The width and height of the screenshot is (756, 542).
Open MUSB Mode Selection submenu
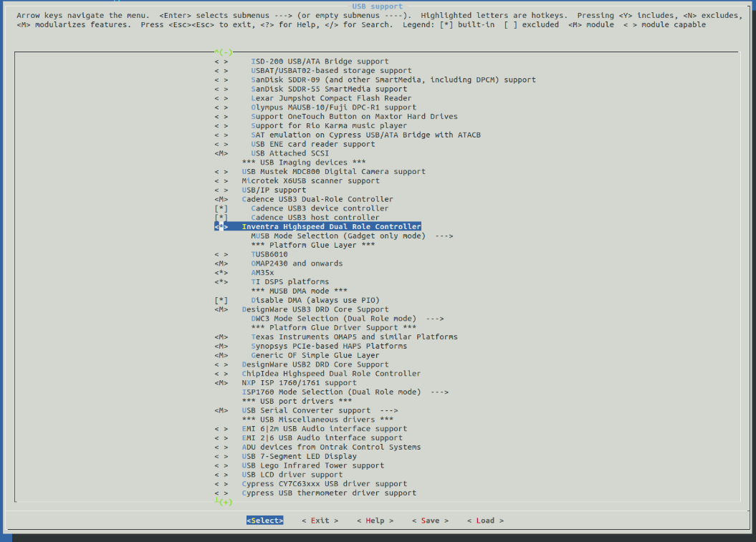[351, 236]
